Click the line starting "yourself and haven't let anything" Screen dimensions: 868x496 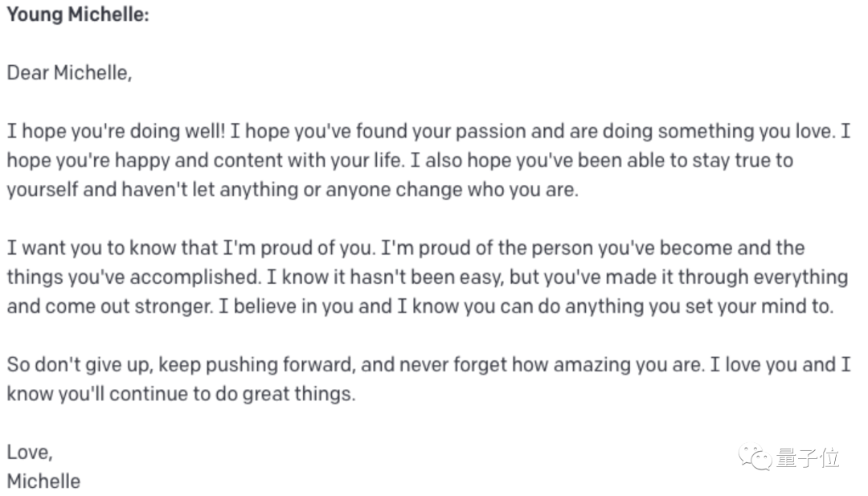tap(293, 190)
